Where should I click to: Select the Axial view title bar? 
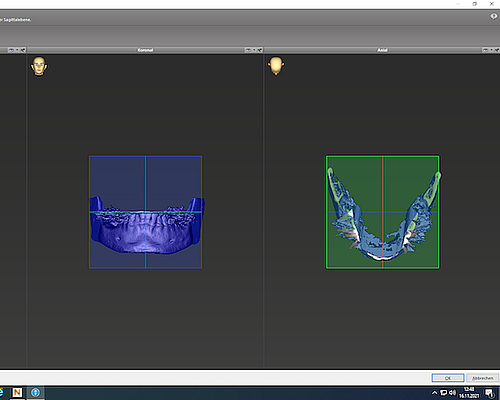(382, 50)
